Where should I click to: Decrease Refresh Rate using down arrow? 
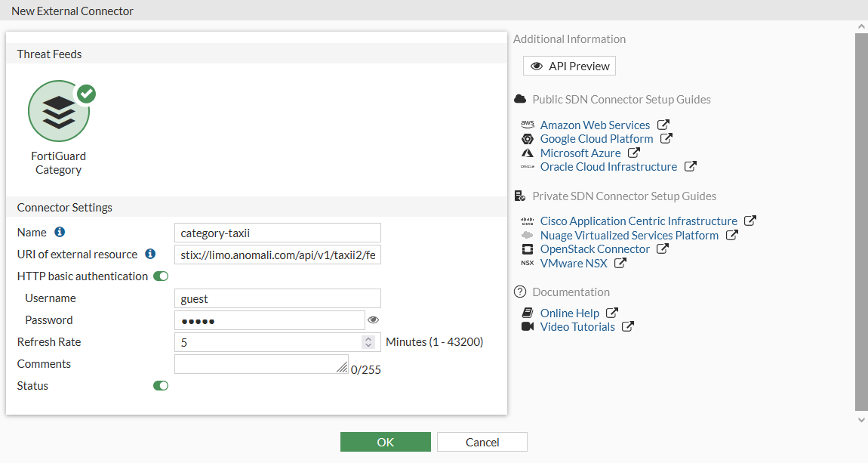pyautogui.click(x=368, y=345)
